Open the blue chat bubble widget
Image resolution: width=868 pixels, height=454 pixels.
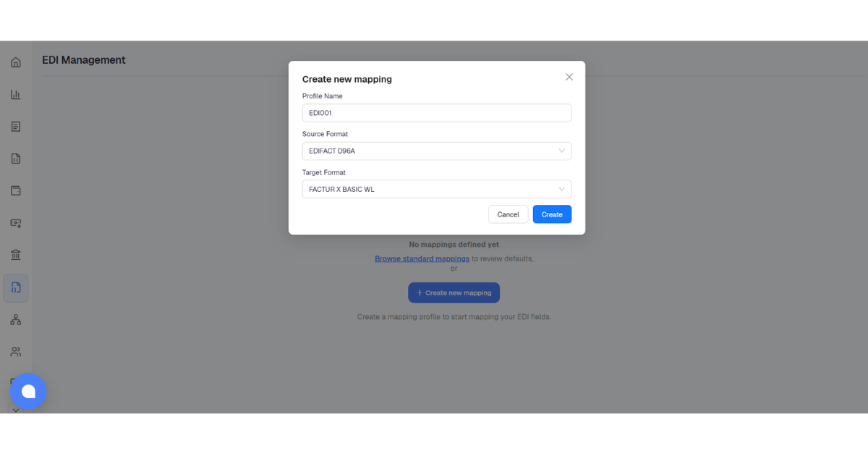coord(28,391)
